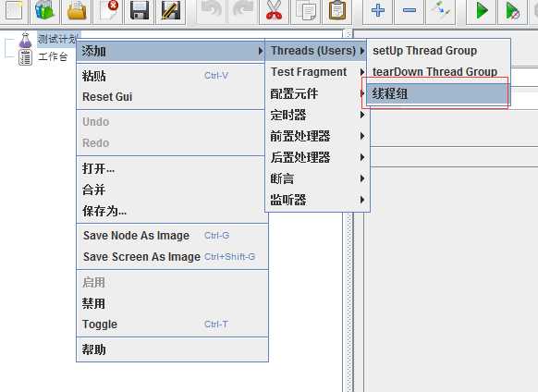
Task: Choose Save Screen As Image
Action: (172, 257)
